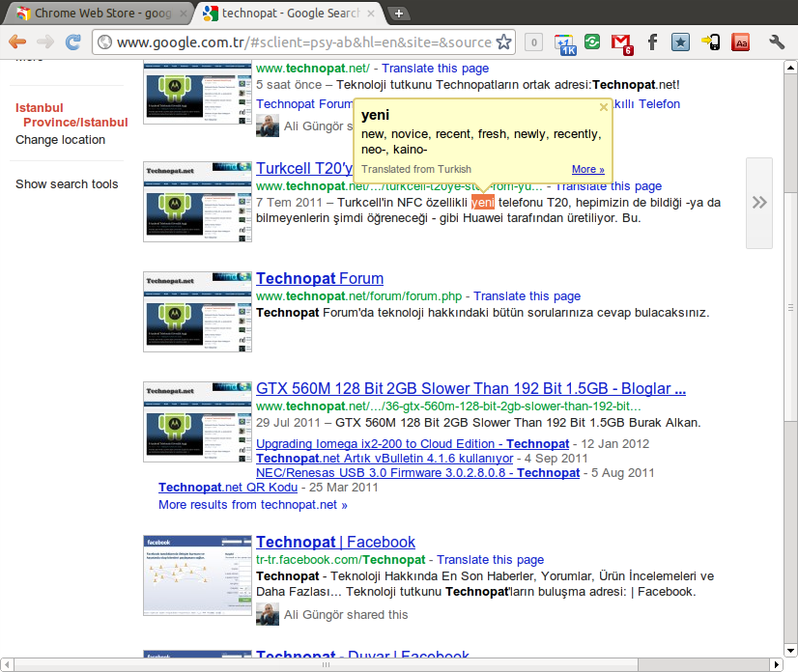Open Upgrading Iomega ix2-200 to Cloud Edition
Viewport: 798px width, 672px height.
coord(413,443)
